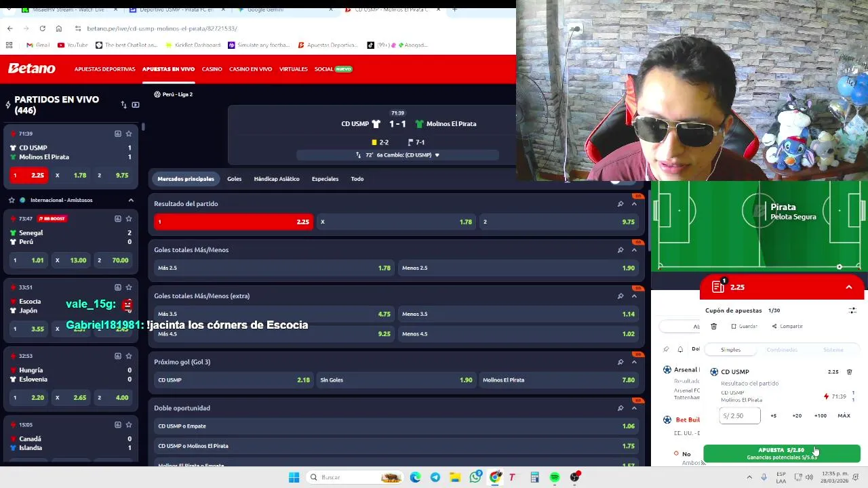Pin the Próximo gol (Gol 3) market
Screen dimensions: 868x488
pyautogui.click(x=620, y=362)
